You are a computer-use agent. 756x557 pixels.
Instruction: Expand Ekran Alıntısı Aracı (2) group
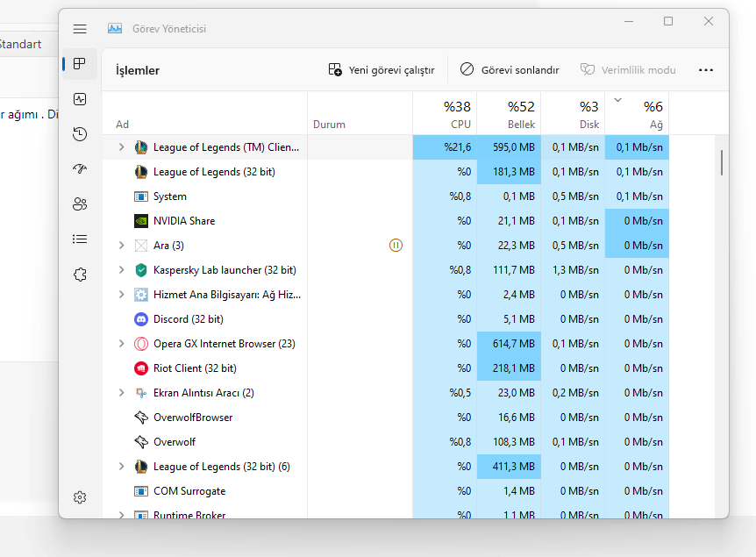[122, 393]
